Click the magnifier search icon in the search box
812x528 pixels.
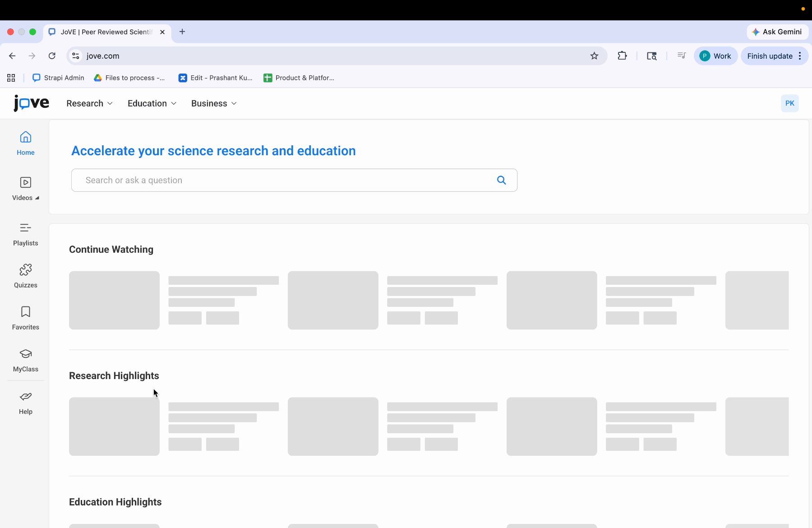point(501,180)
